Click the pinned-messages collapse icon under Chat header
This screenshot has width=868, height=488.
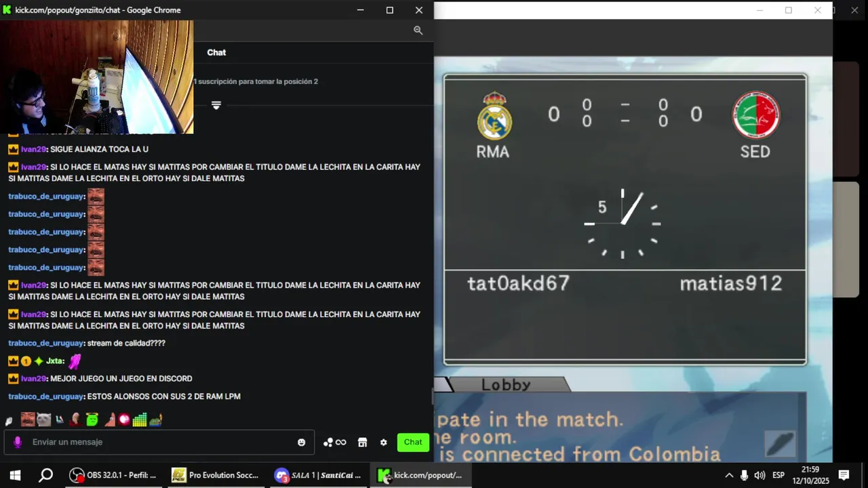click(x=216, y=105)
